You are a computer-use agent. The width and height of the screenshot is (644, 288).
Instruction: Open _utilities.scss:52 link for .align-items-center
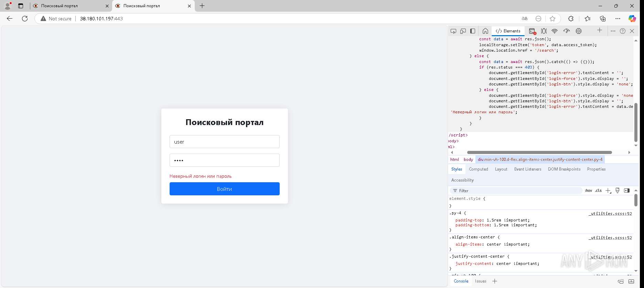coord(610,238)
